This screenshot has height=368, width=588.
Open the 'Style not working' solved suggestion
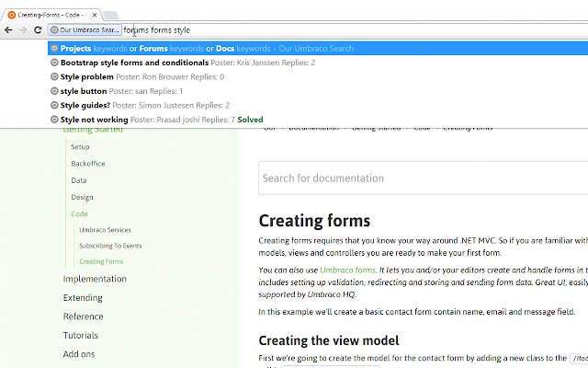[318, 120]
